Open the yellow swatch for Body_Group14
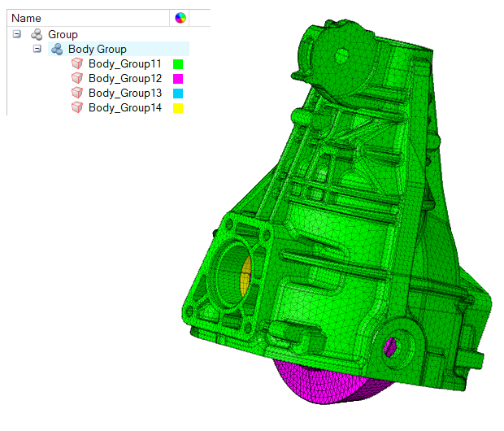The height and width of the screenshot is (431, 504). coord(178,108)
